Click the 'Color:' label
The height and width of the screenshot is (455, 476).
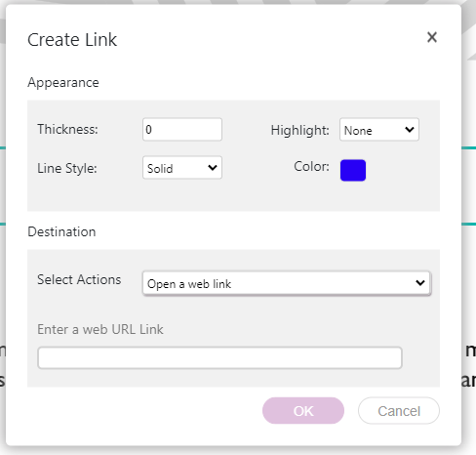click(x=311, y=167)
